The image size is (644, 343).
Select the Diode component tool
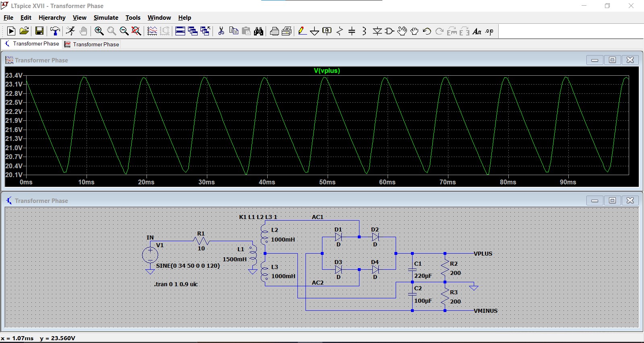(x=377, y=31)
